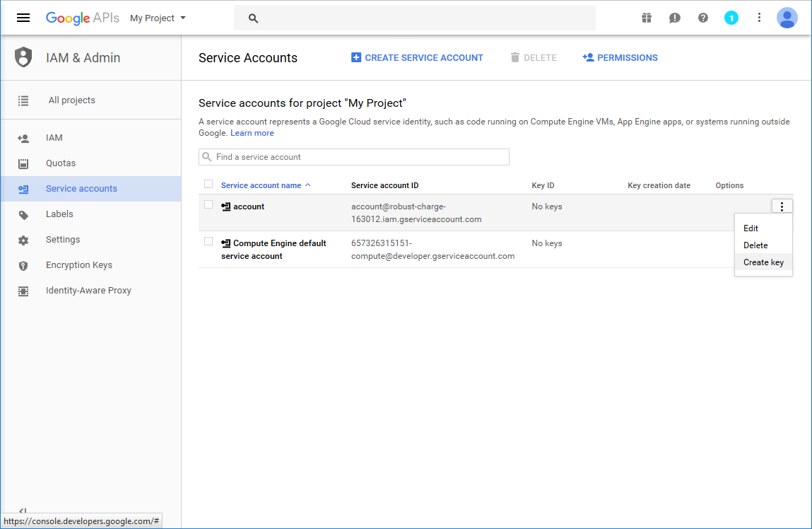Sort by Service account name column
The image size is (812, 529).
click(x=261, y=185)
